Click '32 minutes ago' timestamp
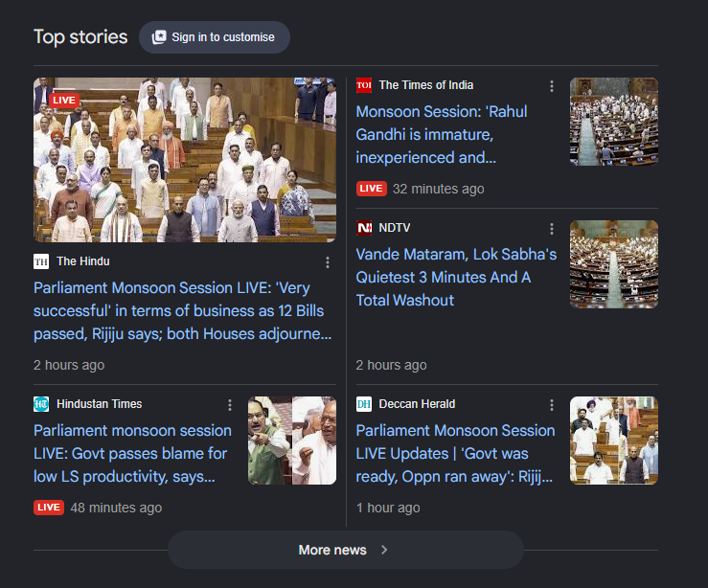The width and height of the screenshot is (708, 588). pos(439,189)
